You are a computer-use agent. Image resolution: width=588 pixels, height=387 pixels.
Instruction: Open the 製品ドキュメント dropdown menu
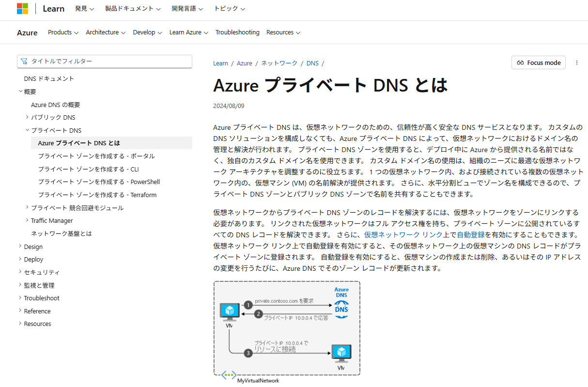[133, 9]
